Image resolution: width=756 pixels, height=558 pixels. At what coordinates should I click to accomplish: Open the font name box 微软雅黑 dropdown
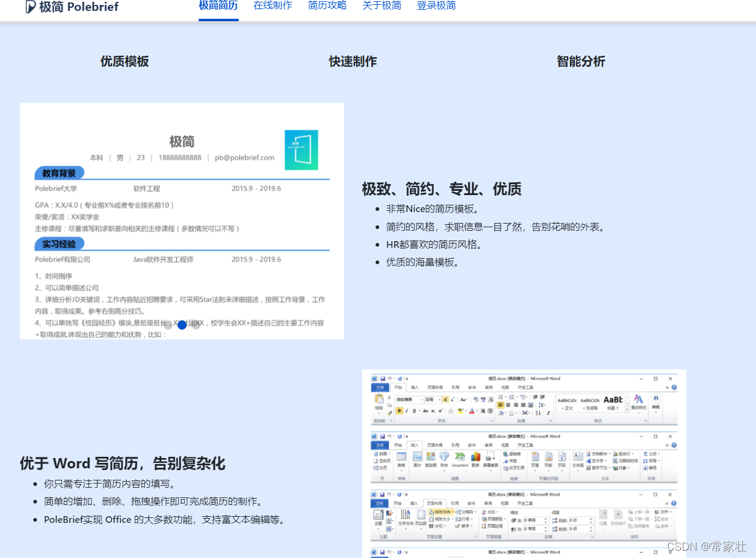point(410,399)
